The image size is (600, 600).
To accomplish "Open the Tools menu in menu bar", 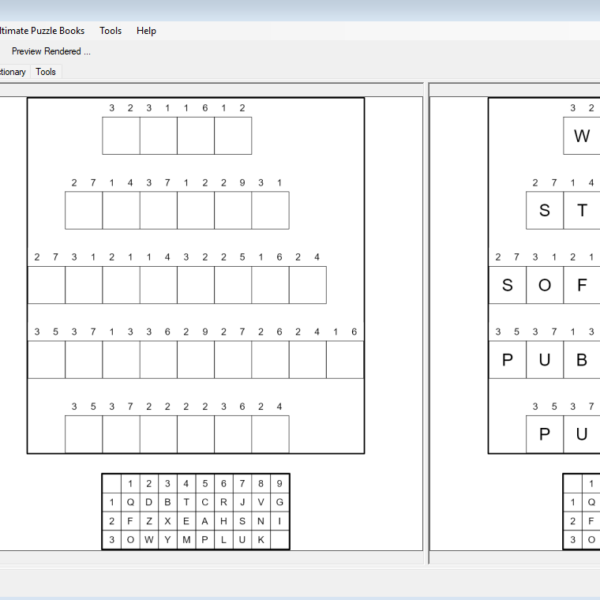I will click(110, 31).
